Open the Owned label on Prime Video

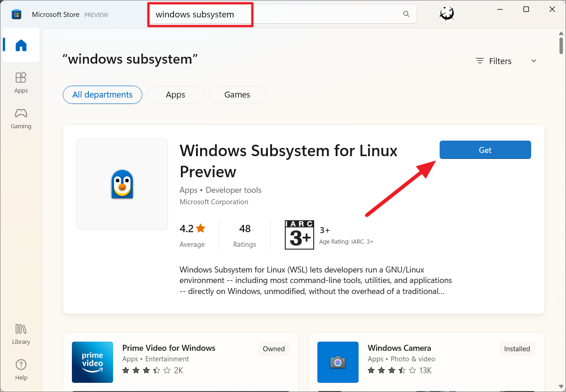click(x=274, y=348)
